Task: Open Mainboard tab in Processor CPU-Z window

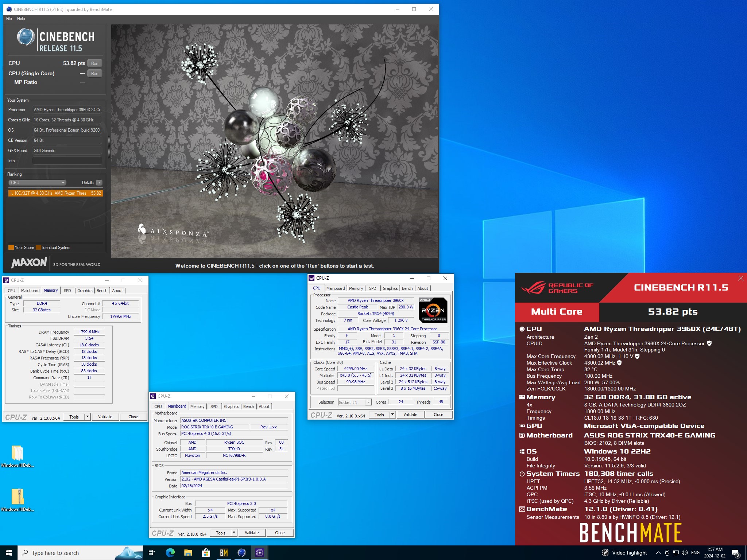Action: pyautogui.click(x=336, y=288)
